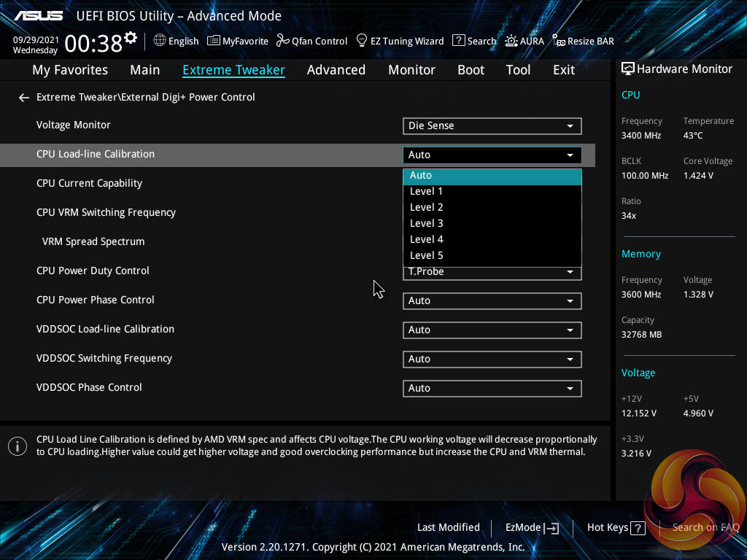This screenshot has width=747, height=560.
Task: Select Level 5 option
Action: pos(492,256)
